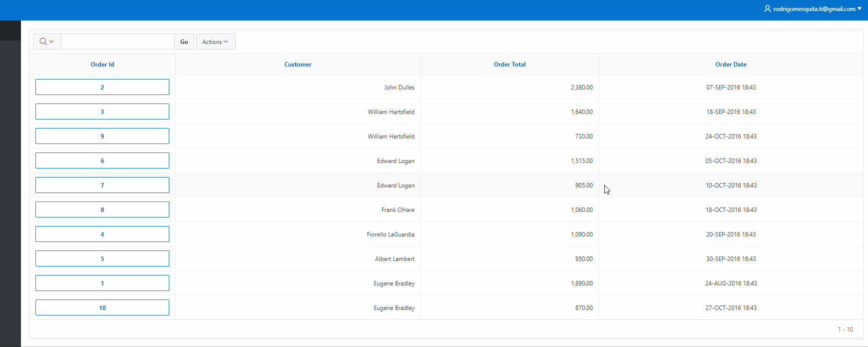Open order 2 for John Dulles
This screenshot has height=347, width=868.
click(x=102, y=87)
